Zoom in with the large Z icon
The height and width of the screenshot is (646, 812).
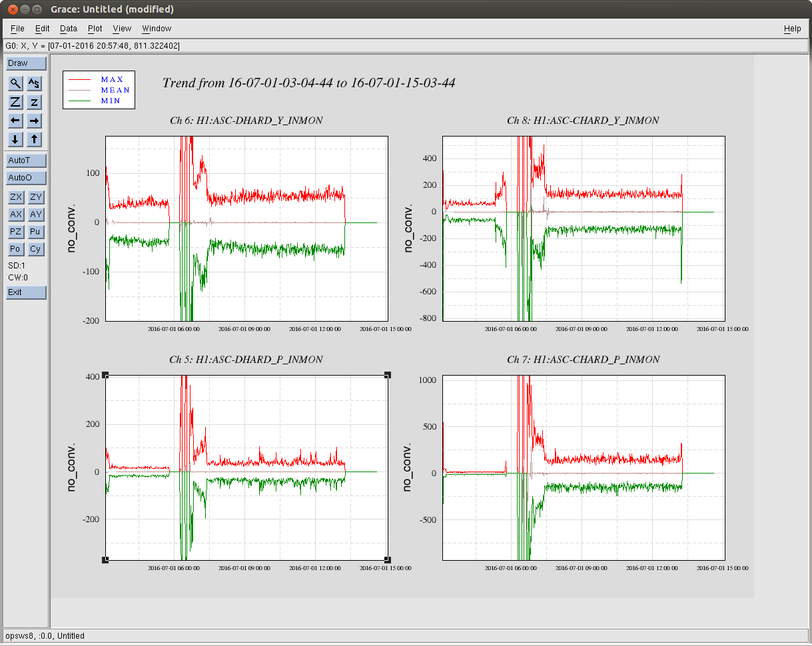pyautogui.click(x=15, y=102)
